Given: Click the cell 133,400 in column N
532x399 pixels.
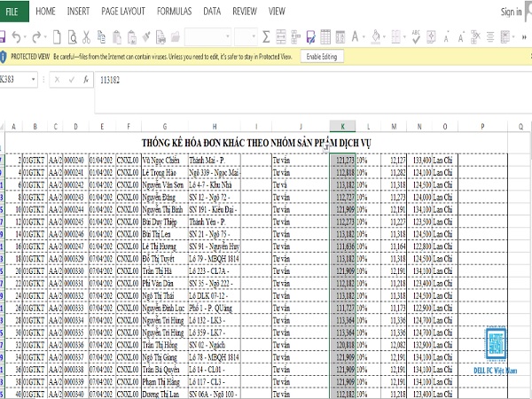Looking at the screenshot, I should point(419,160).
